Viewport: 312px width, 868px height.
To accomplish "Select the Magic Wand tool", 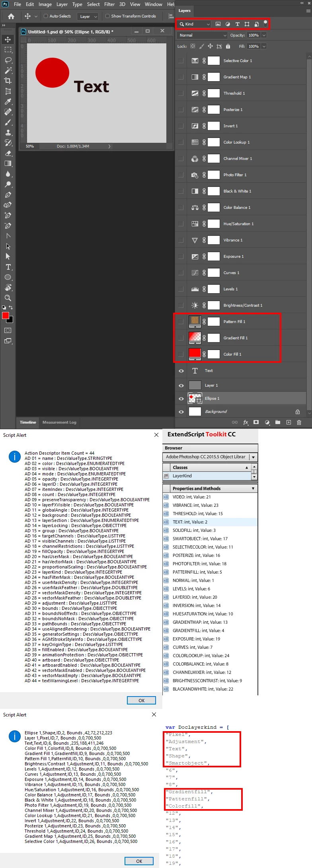I will coord(8,70).
